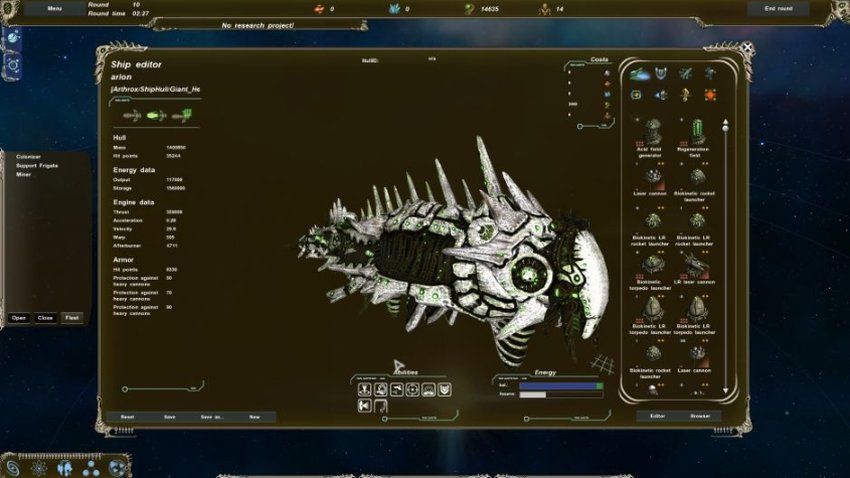Toggle the grid overlay icon near ship

coord(603,364)
